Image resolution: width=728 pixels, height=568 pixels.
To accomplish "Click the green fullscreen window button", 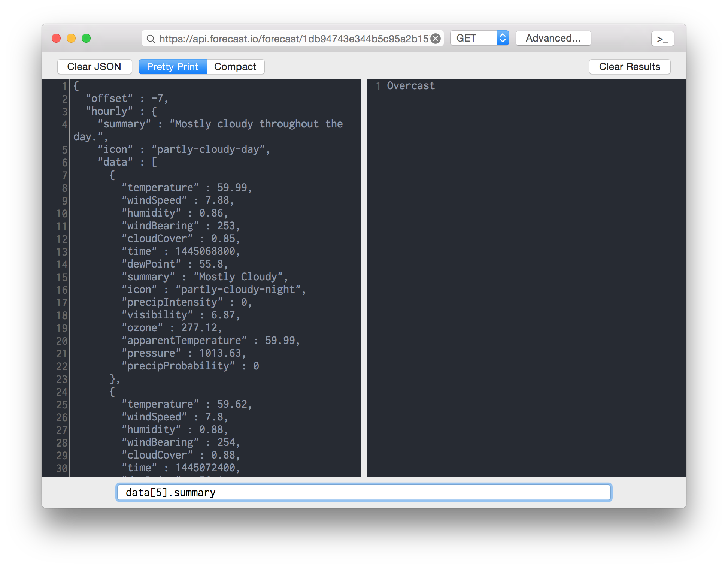I will [x=86, y=38].
